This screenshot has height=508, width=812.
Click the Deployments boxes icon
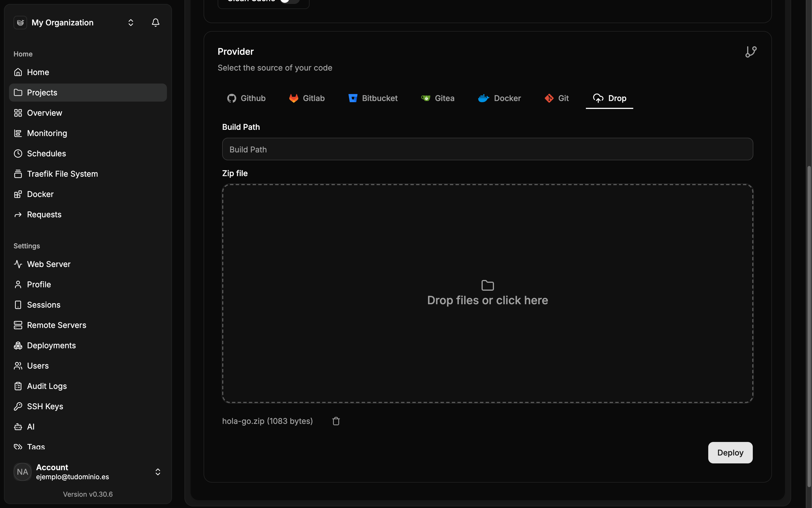(18, 345)
